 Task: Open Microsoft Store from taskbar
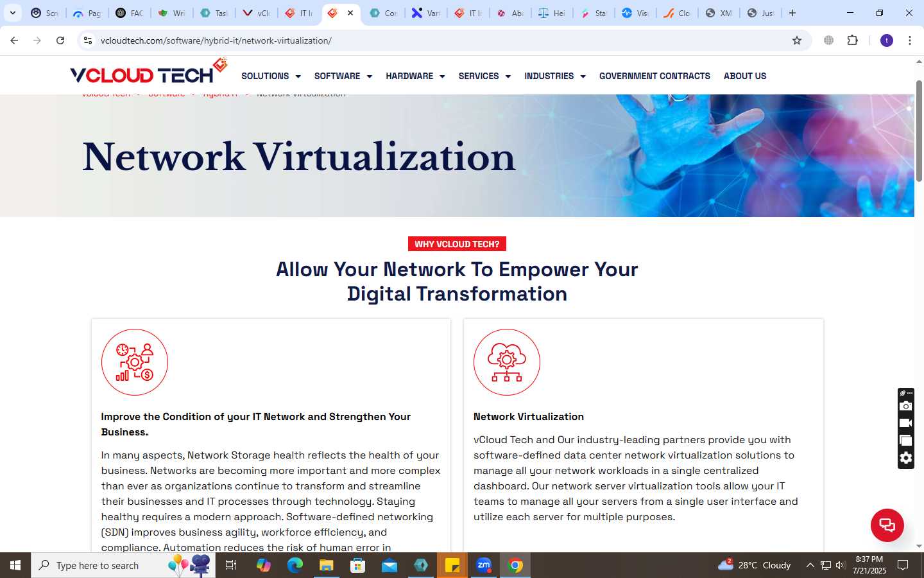click(x=358, y=565)
